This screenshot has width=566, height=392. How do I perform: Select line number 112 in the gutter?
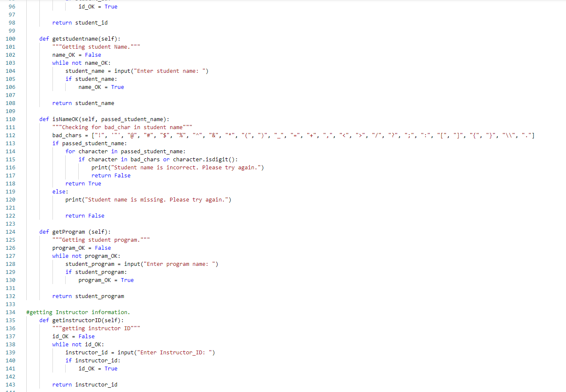click(x=10, y=135)
